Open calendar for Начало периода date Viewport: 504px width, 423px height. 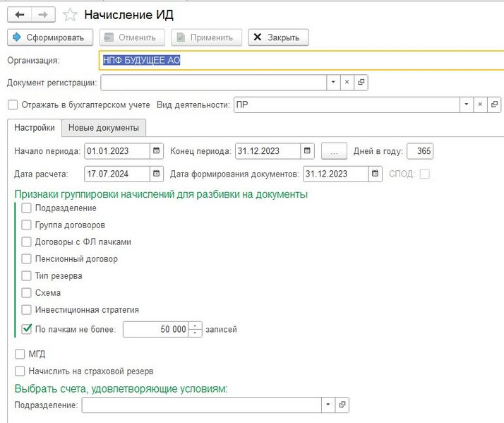pos(157,151)
